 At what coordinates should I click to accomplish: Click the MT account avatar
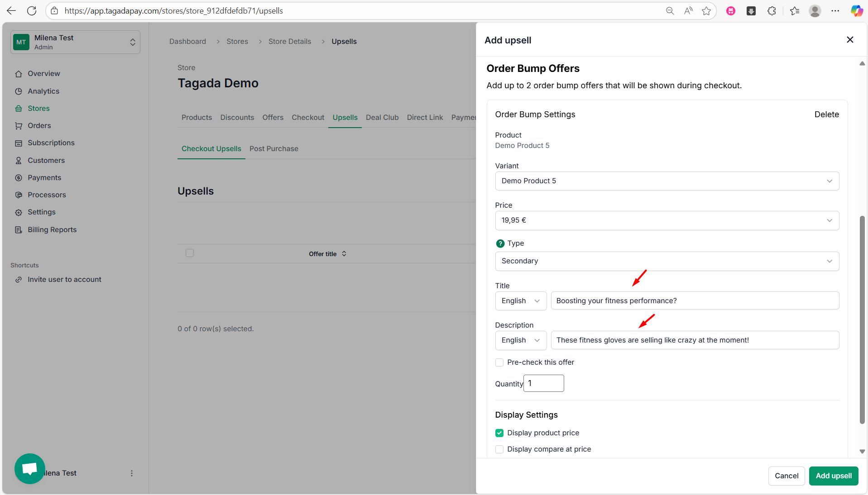[x=21, y=42]
